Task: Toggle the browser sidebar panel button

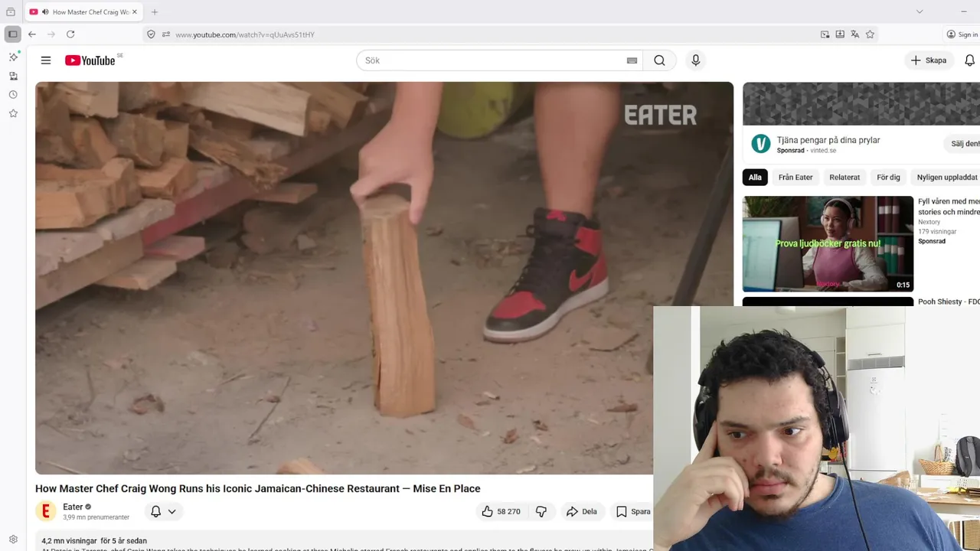Action: tap(12, 34)
